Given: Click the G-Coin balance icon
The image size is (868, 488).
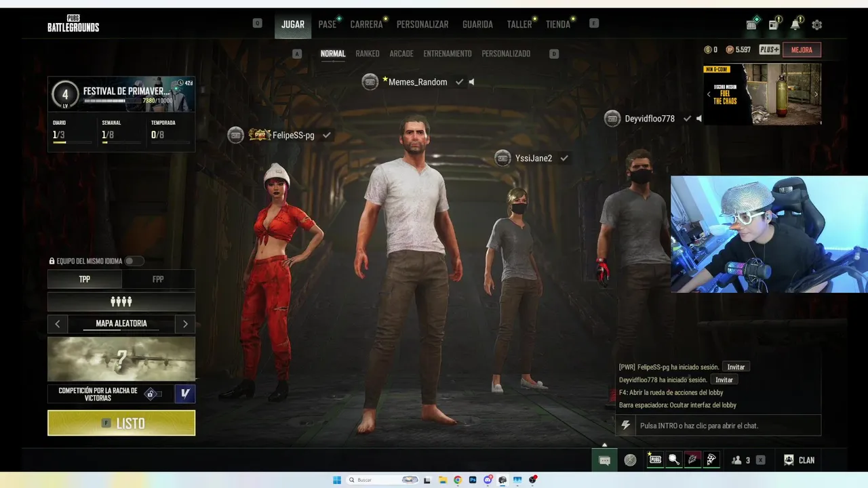Looking at the screenshot, I should coord(707,49).
